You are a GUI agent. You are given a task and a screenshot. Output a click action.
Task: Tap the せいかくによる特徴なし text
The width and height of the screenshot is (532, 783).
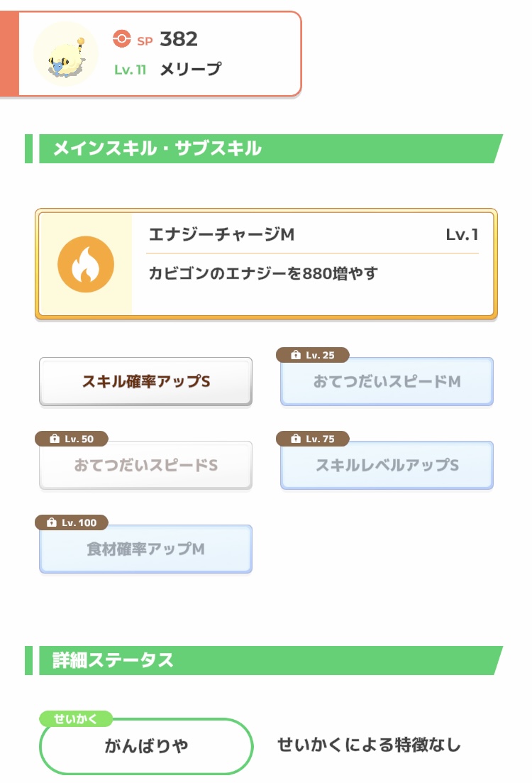pos(369,745)
